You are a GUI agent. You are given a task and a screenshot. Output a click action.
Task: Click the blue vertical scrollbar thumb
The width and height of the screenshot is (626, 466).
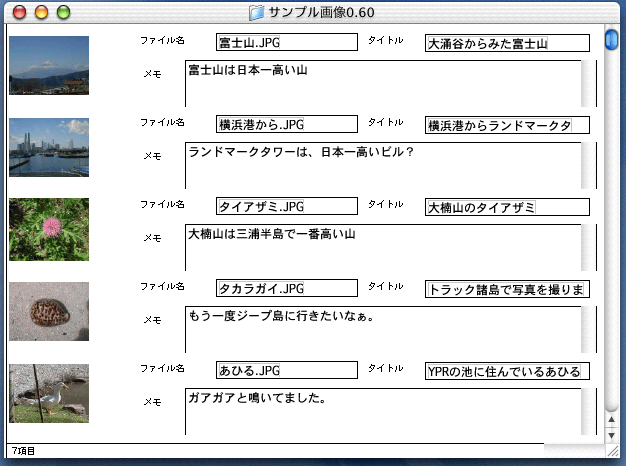coord(611,40)
